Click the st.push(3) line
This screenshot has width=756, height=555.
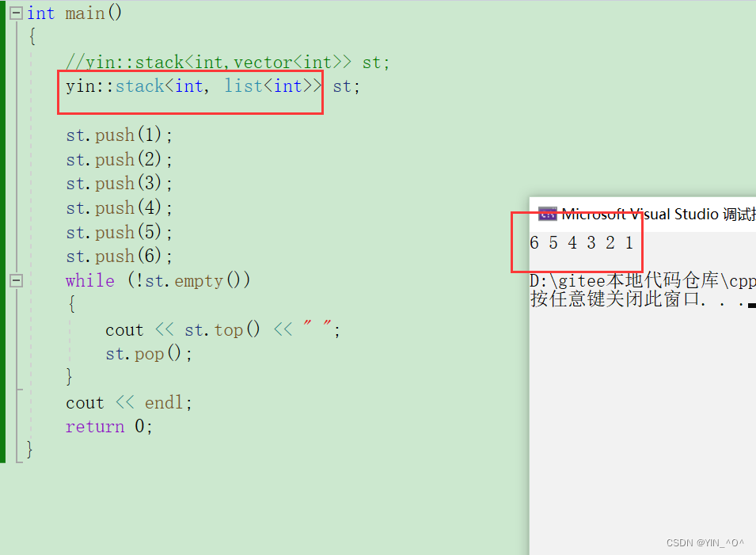pyautogui.click(x=119, y=183)
